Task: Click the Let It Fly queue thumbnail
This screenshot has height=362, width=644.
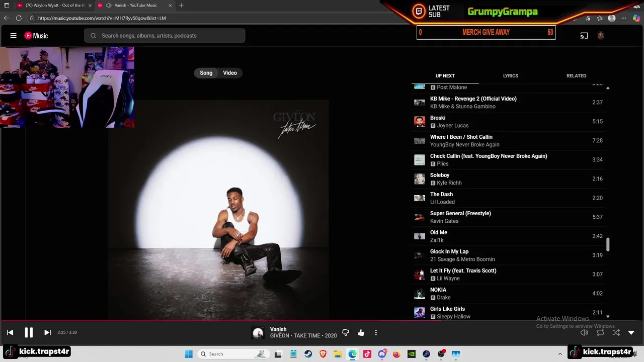Action: (420, 275)
